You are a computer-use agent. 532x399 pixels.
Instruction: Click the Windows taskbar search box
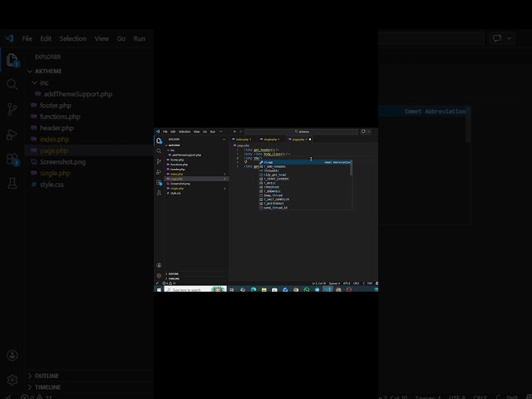pyautogui.click(x=195, y=290)
